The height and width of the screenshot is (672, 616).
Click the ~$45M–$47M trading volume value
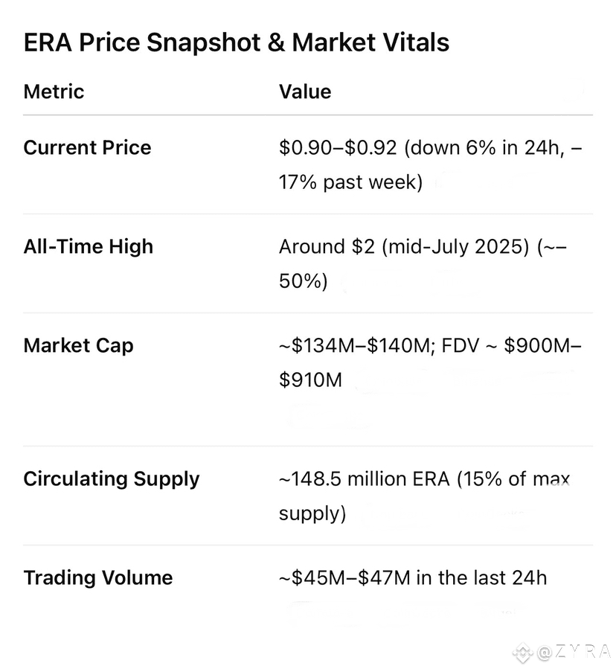pos(344,577)
